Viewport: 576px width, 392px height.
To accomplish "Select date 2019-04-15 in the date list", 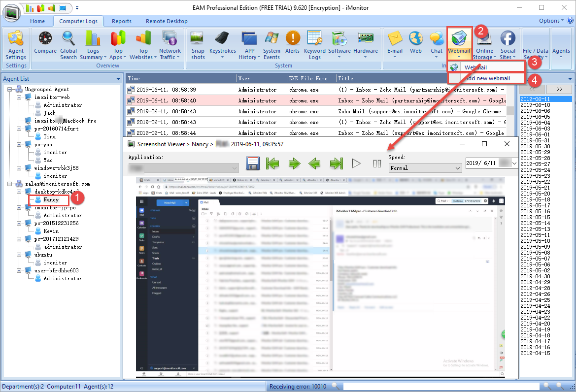I will tap(535, 353).
